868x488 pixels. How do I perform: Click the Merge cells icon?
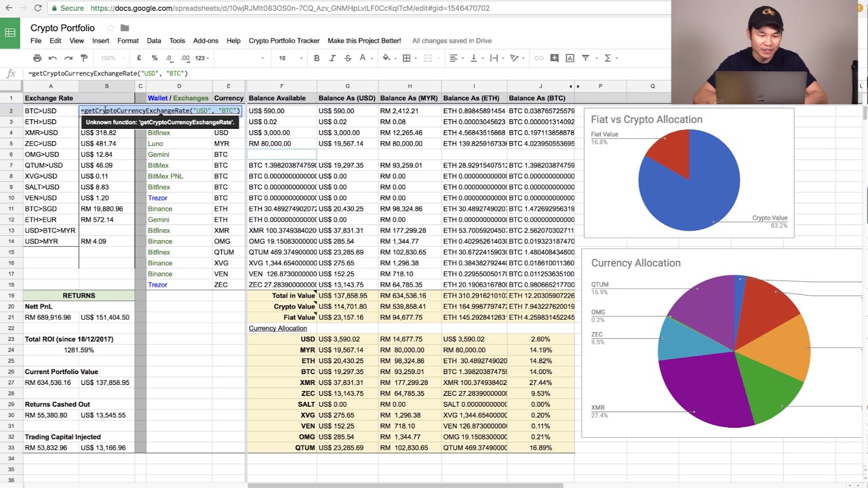pyautogui.click(x=429, y=58)
